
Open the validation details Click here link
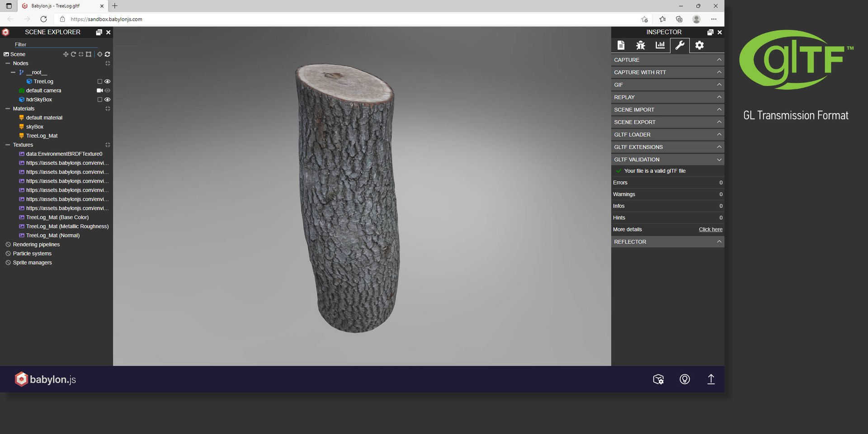point(711,229)
